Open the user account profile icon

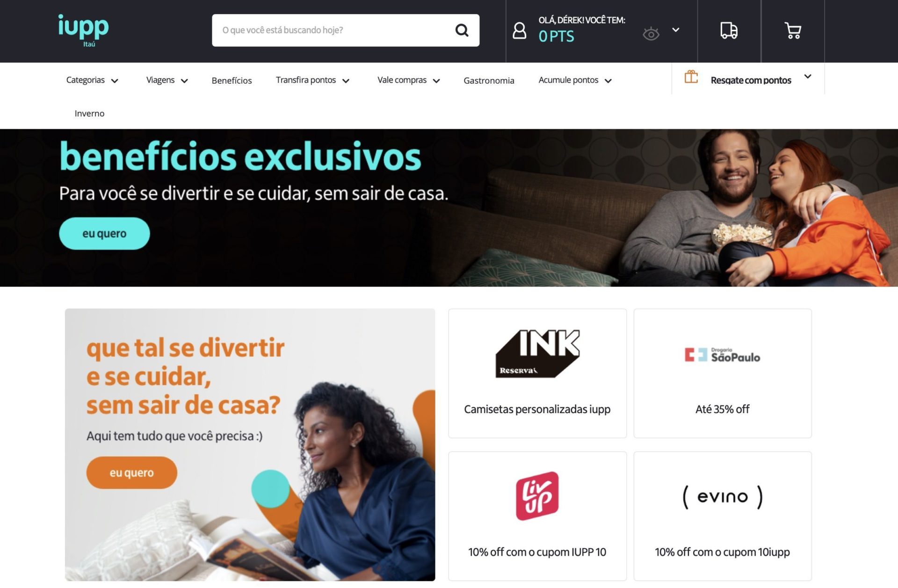click(519, 31)
